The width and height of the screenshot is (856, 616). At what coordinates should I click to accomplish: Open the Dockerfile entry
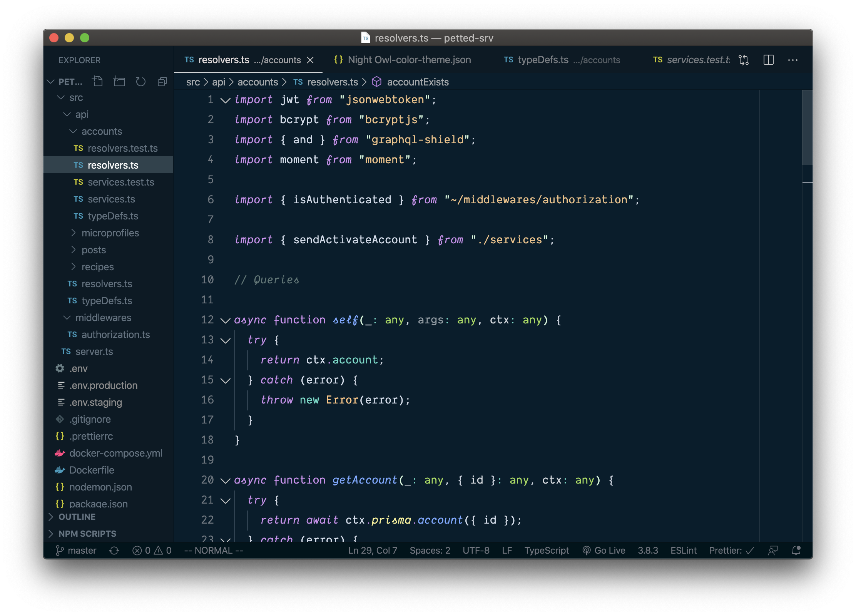(109, 470)
